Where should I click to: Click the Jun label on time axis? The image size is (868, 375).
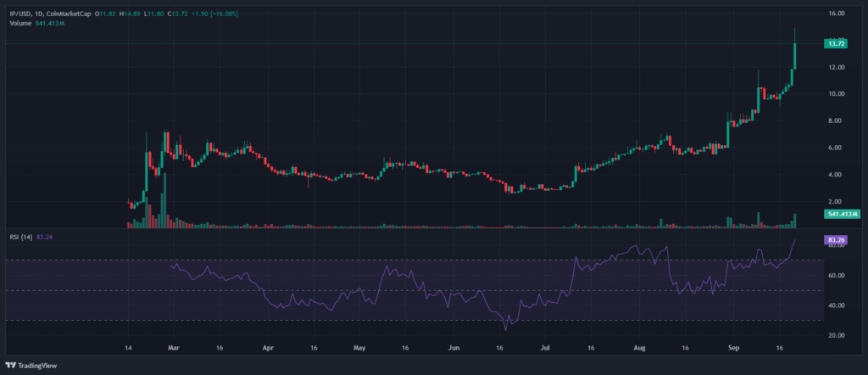[x=453, y=348]
